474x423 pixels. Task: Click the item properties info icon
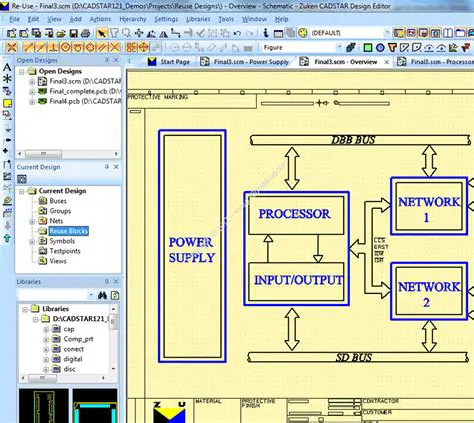point(266,33)
